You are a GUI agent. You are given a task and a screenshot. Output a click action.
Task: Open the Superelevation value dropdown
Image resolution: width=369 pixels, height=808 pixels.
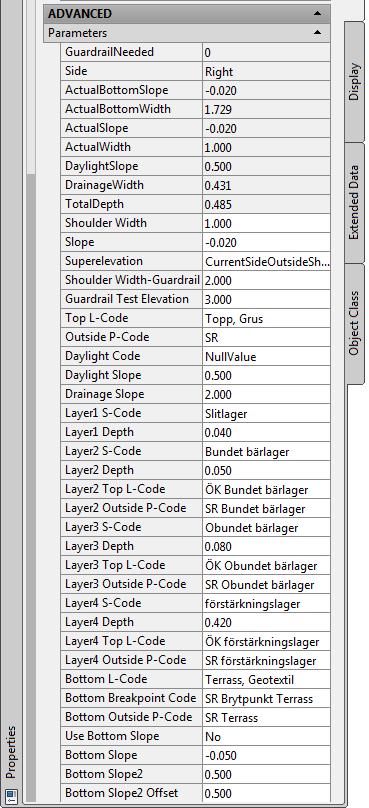(x=266, y=261)
